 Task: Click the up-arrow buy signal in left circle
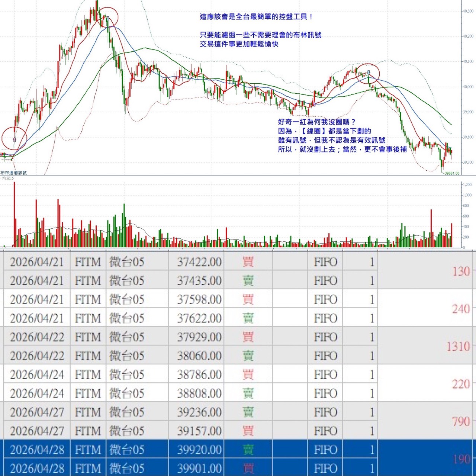[15, 139]
